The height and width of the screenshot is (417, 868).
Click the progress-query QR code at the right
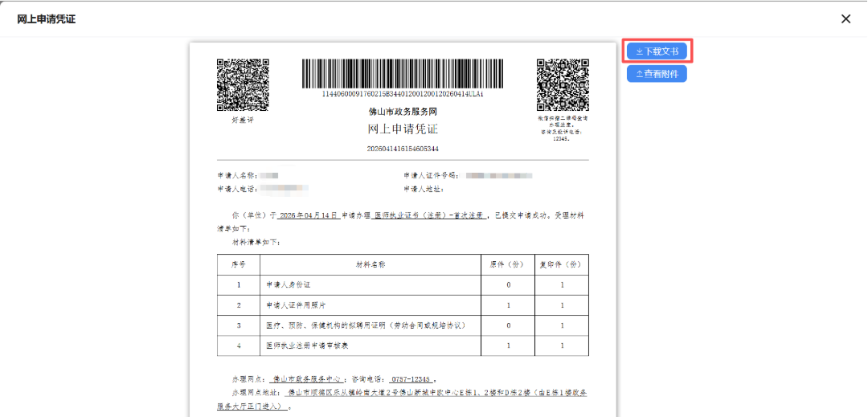point(563,84)
